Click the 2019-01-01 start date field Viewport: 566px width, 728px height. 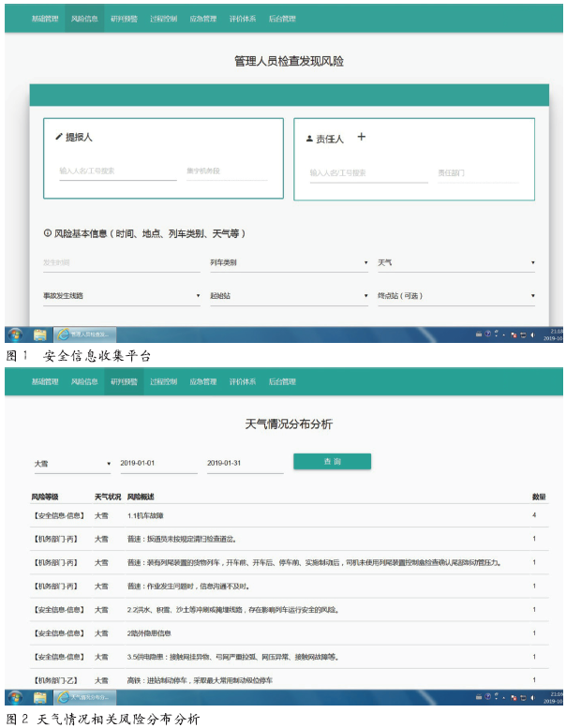[x=157, y=463]
